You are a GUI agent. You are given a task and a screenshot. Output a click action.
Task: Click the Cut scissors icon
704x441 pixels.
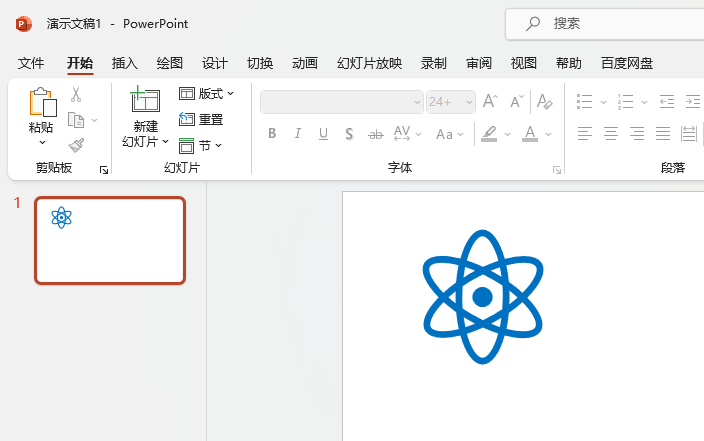[x=76, y=94]
